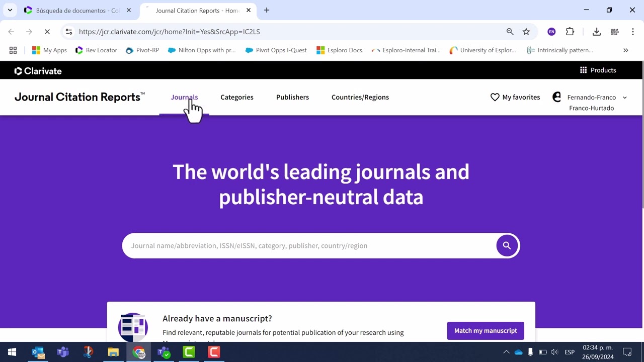The height and width of the screenshot is (362, 644).
Task: Click the manuscript illustration icon
Action: 133,327
